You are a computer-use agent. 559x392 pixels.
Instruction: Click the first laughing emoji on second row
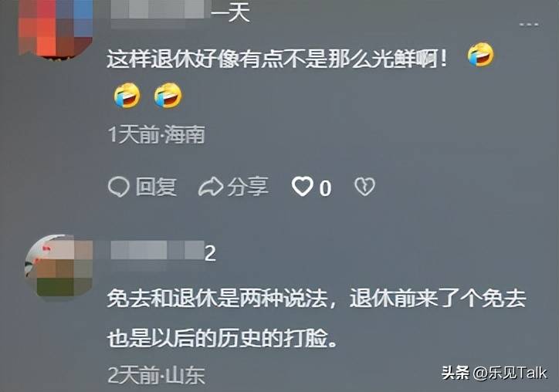[x=127, y=96]
